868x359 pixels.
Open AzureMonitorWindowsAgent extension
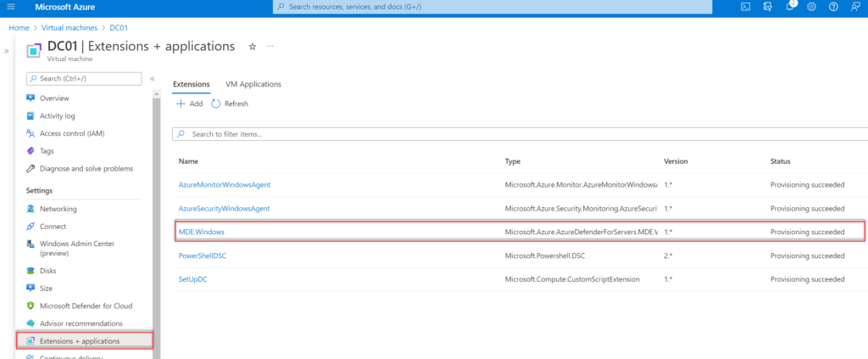coord(224,184)
